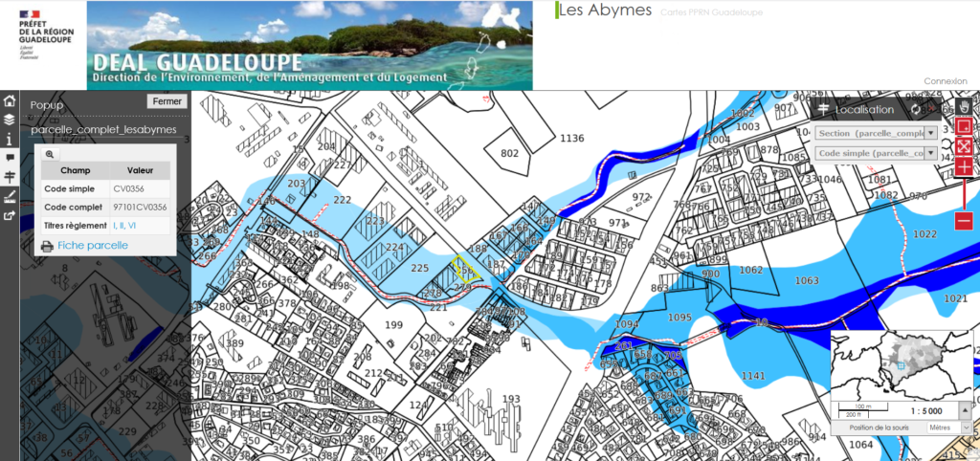Open the Section parcelle dropdown
980x461 pixels.
click(x=876, y=133)
